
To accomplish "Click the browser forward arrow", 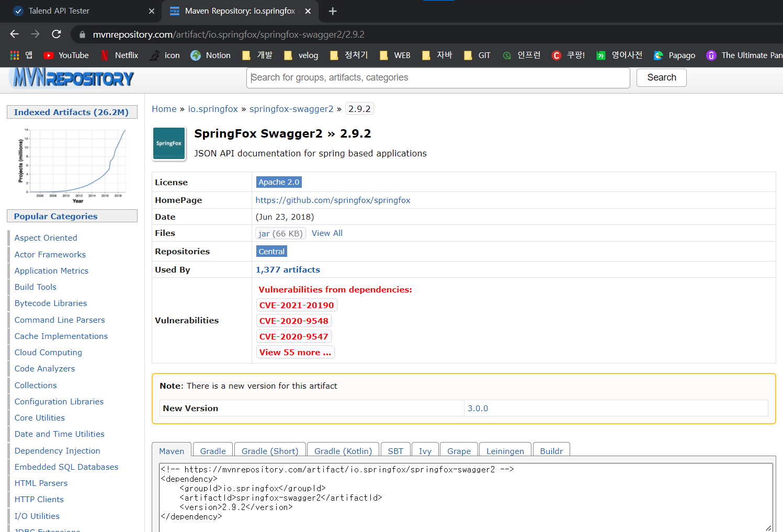I will (x=35, y=34).
